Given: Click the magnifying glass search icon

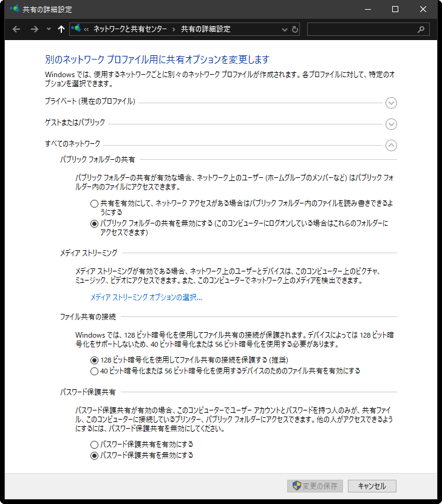Looking at the screenshot, I should click(x=421, y=29).
